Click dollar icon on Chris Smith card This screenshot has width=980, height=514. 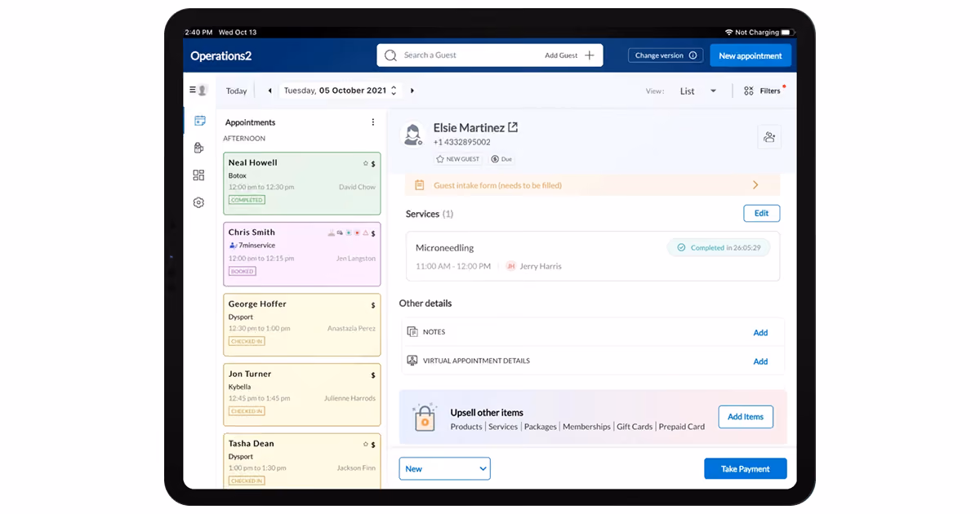373,233
